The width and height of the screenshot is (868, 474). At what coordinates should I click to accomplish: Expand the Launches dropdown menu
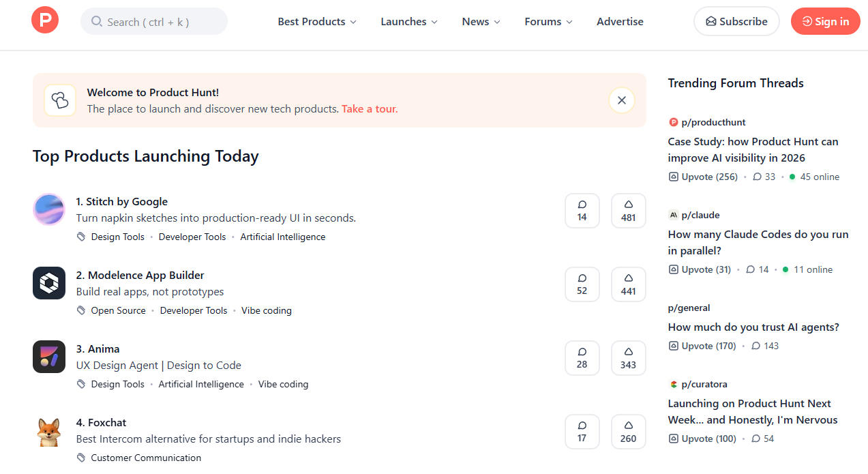pos(409,22)
